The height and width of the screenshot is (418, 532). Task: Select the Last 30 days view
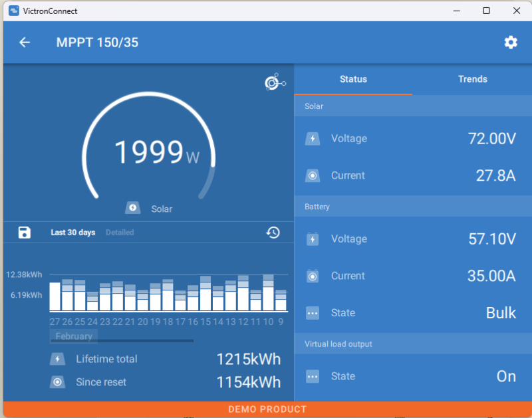click(73, 233)
